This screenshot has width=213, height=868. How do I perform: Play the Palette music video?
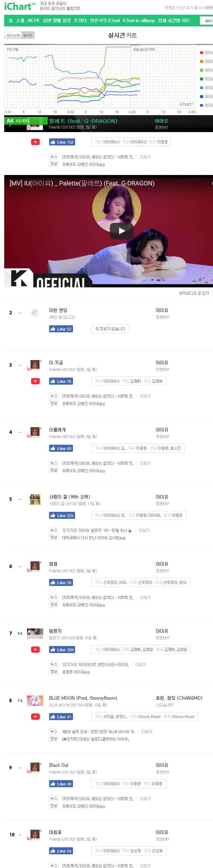[x=121, y=231]
